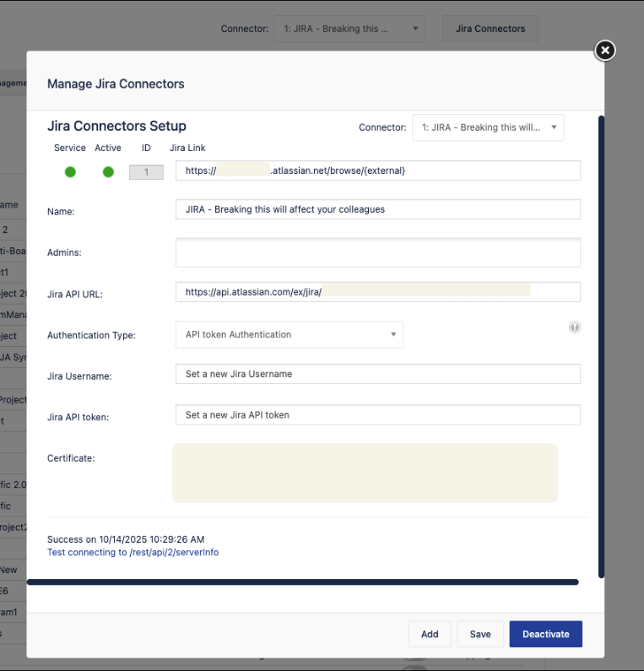Click the green Service status indicator
This screenshot has height=671, width=644.
click(70, 172)
